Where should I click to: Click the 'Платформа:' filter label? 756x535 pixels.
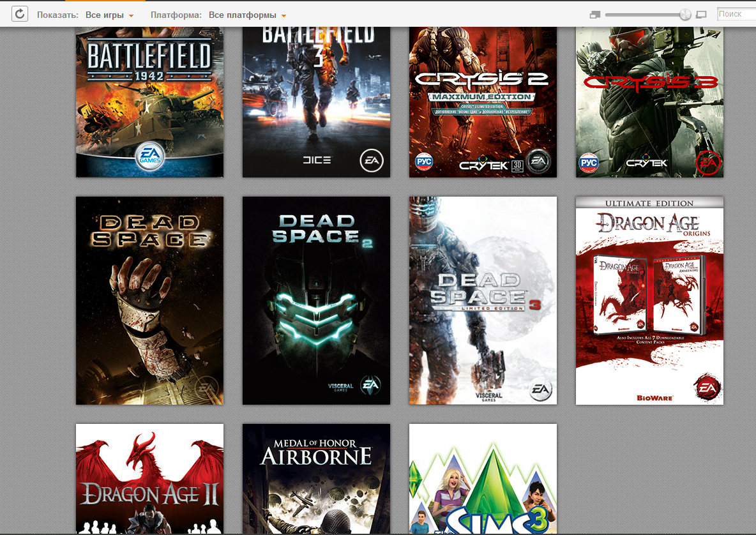(176, 15)
